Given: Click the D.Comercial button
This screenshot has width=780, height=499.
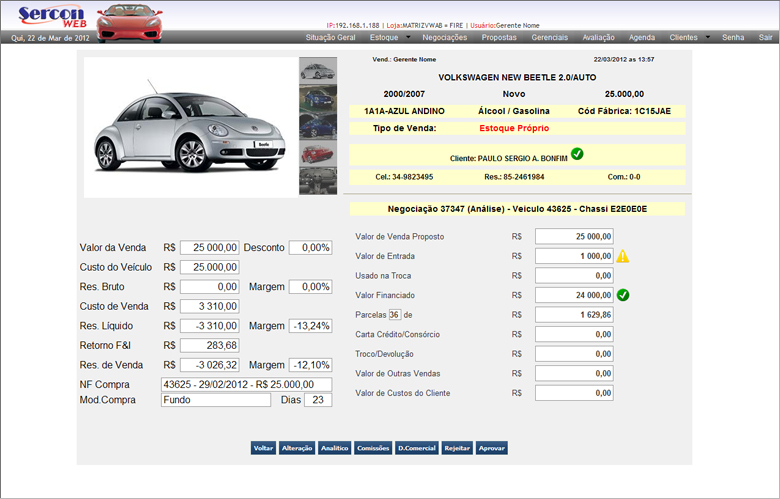Looking at the screenshot, I should point(417,448).
